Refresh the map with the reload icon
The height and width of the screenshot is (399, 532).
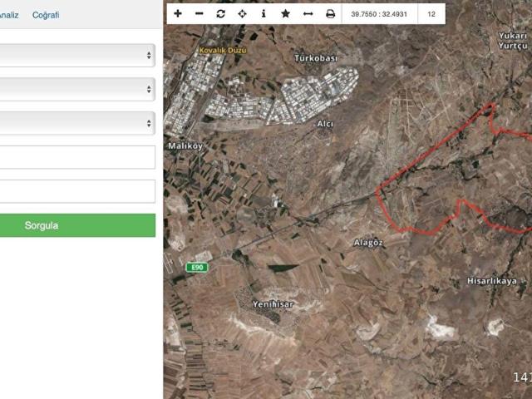(221, 13)
